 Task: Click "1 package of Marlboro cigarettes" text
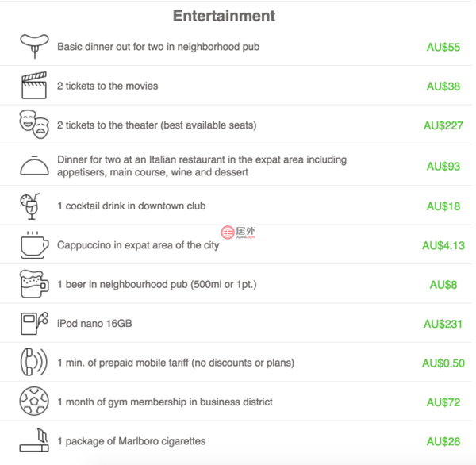pos(131,441)
